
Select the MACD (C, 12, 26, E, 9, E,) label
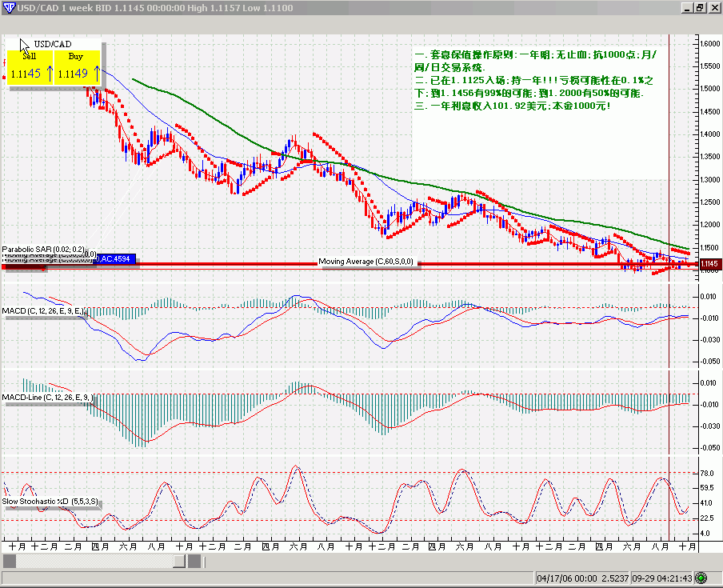point(43,311)
